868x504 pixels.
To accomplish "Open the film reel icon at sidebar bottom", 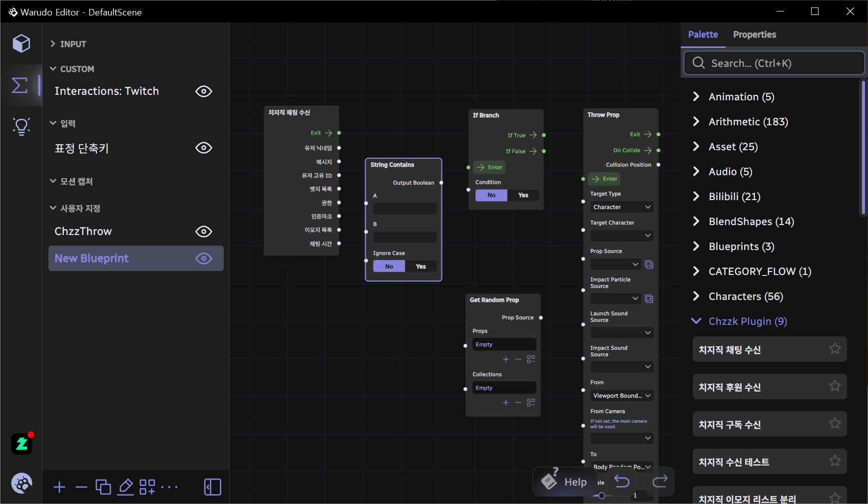I will click(21, 483).
